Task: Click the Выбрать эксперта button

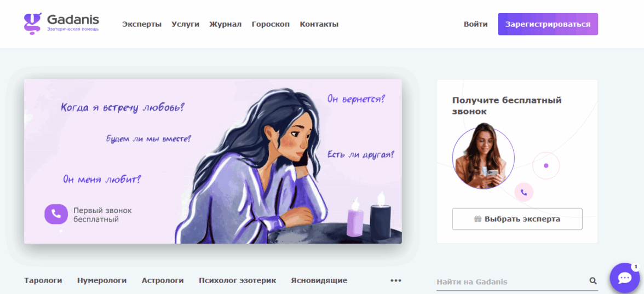Action: [x=517, y=219]
